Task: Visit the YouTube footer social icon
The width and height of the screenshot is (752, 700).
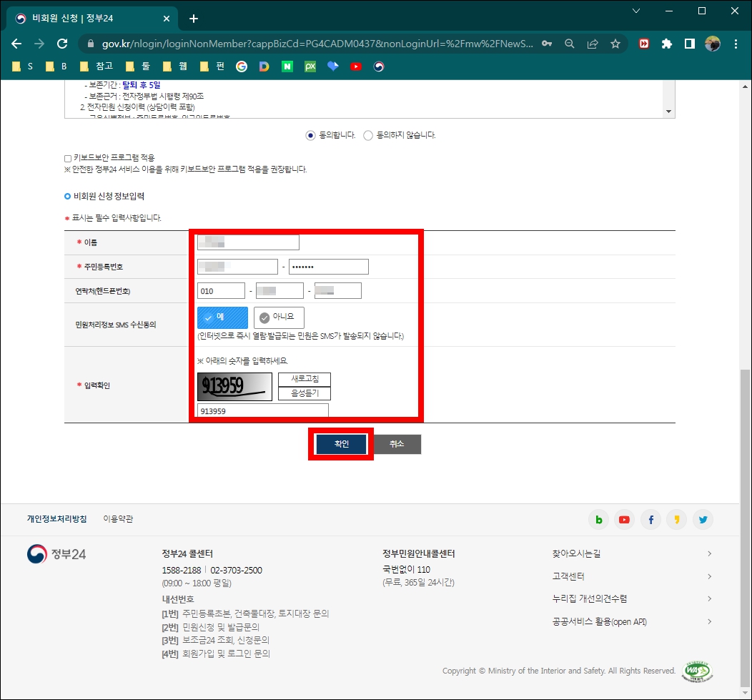Action: pyautogui.click(x=624, y=520)
